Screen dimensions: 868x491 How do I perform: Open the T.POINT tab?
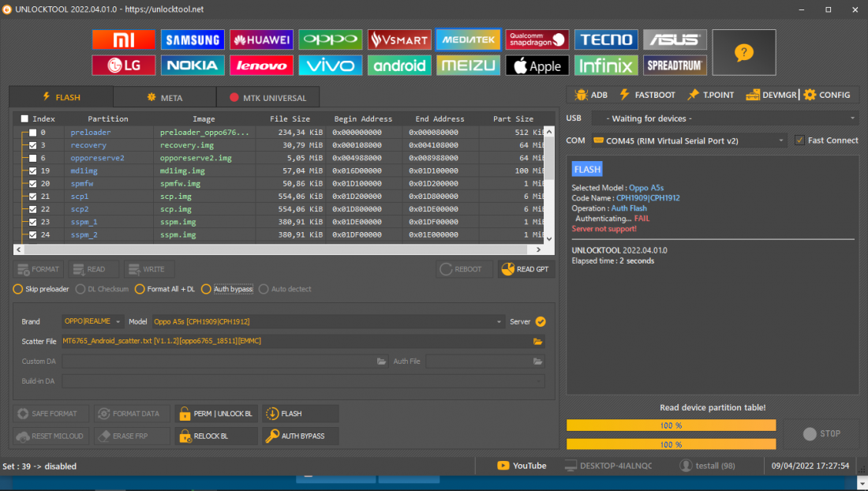[711, 96]
